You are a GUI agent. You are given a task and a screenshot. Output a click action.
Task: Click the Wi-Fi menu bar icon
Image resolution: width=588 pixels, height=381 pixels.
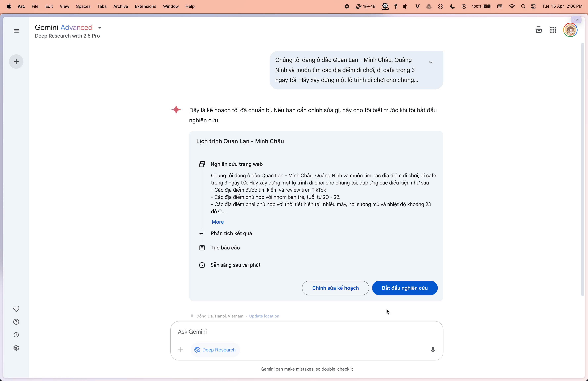(512, 6)
